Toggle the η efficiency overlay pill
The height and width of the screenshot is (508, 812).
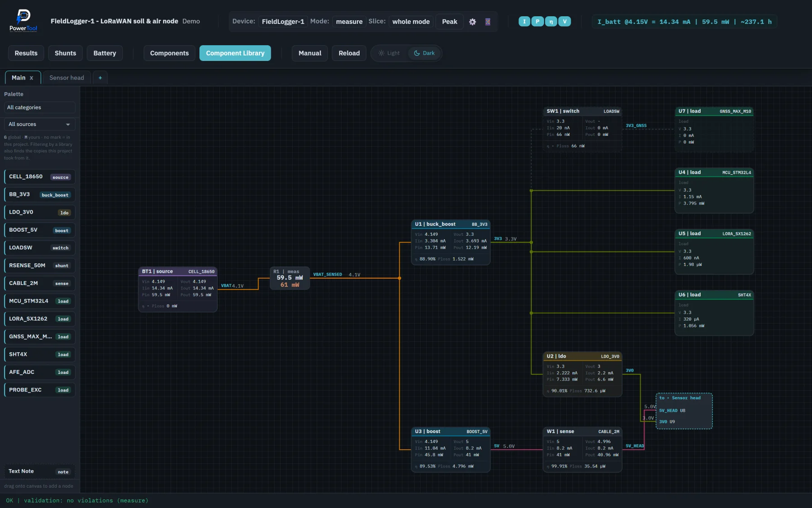[x=551, y=22]
